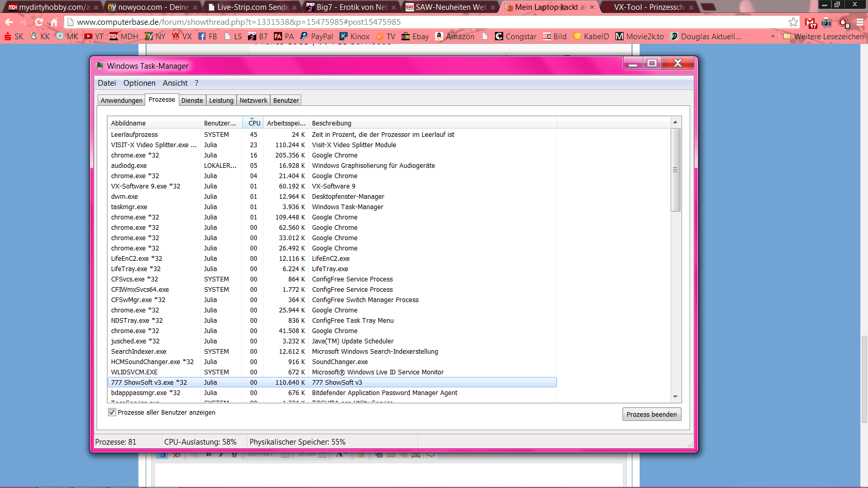This screenshot has height=488, width=868.
Task: Sort processes by the Arbeitsspeicher column header
Action: (x=286, y=123)
